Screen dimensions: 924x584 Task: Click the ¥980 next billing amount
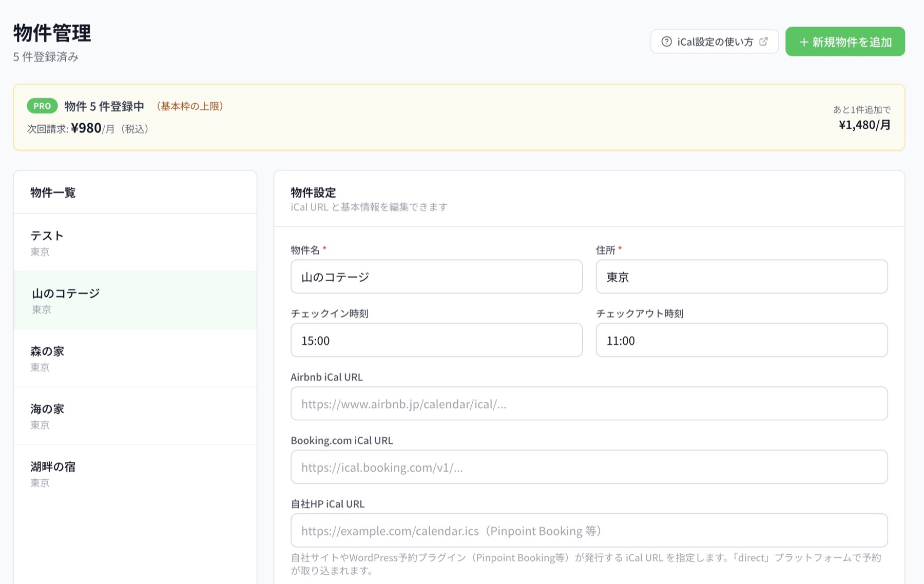point(86,128)
